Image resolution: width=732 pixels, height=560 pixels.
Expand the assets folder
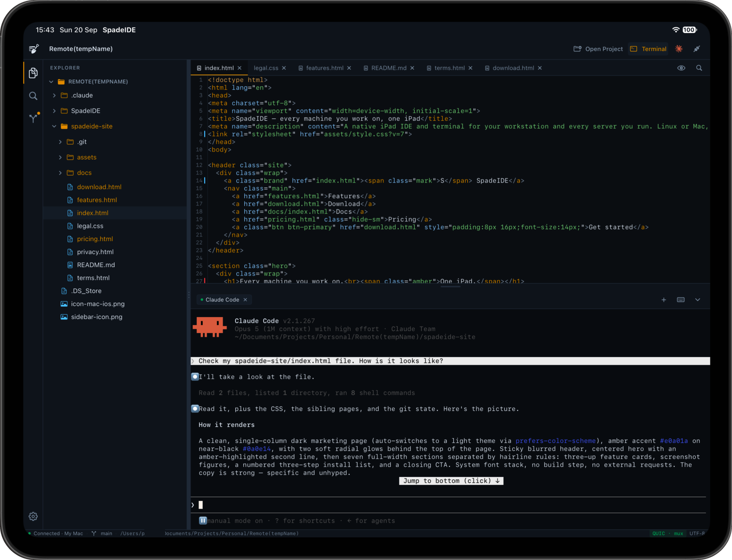pyautogui.click(x=60, y=157)
